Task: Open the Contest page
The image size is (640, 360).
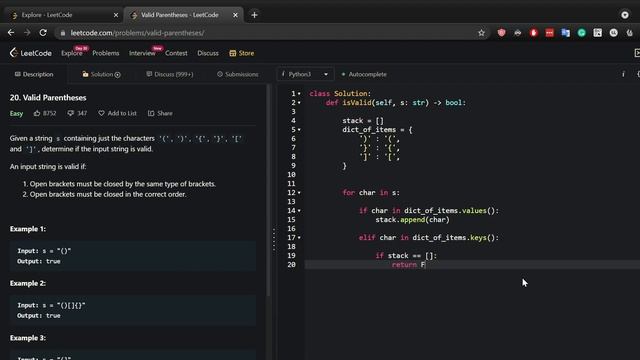Action: (176, 53)
